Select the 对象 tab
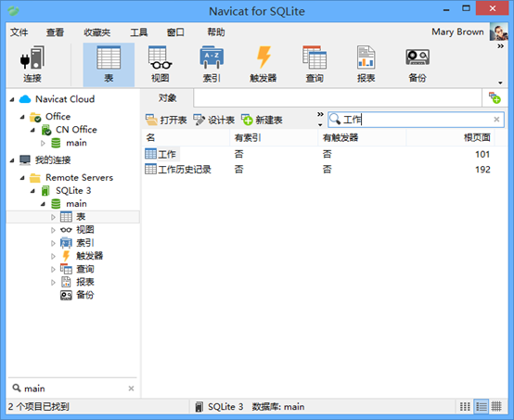Screen dimensions: 514x420 tap(167, 97)
